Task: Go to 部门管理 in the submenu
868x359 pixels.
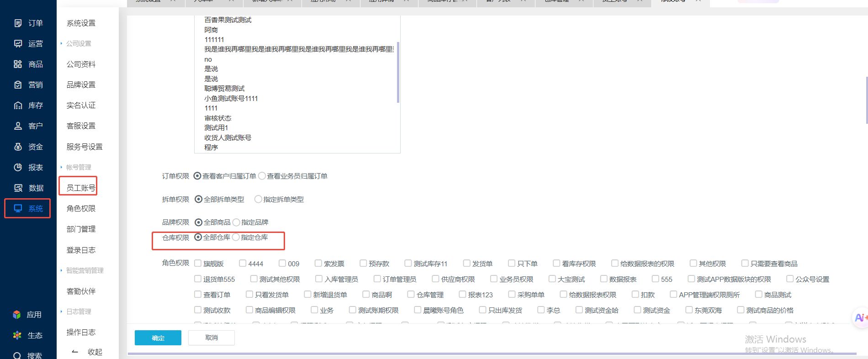Action: pyautogui.click(x=81, y=229)
